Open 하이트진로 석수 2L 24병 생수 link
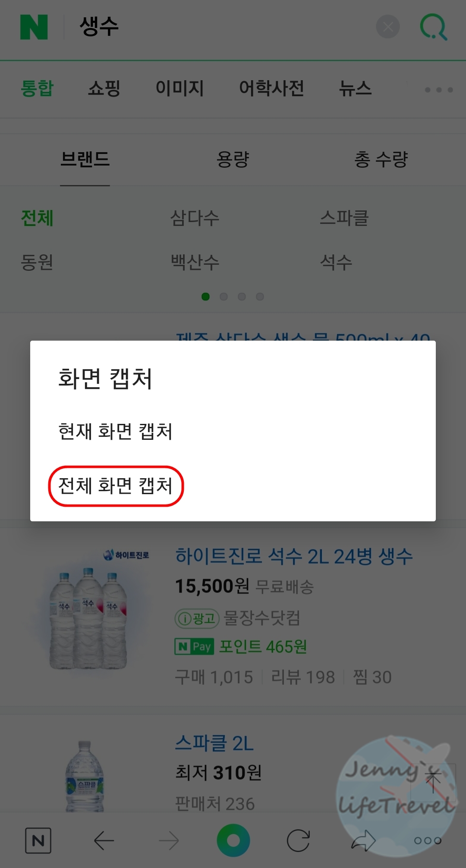The image size is (466, 868). (294, 556)
